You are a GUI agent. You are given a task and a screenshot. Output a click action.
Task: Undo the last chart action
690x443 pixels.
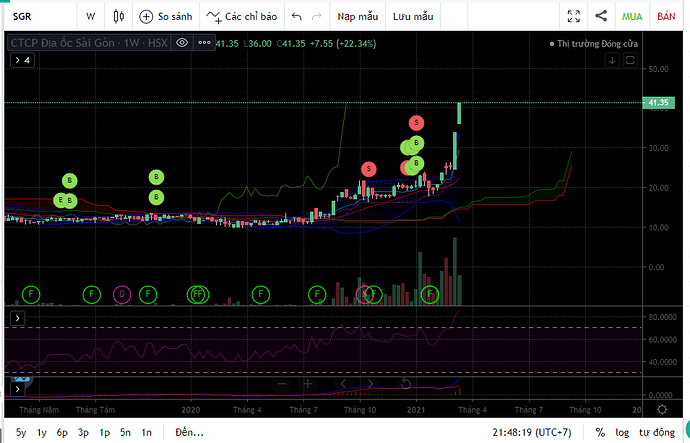pyautogui.click(x=297, y=17)
